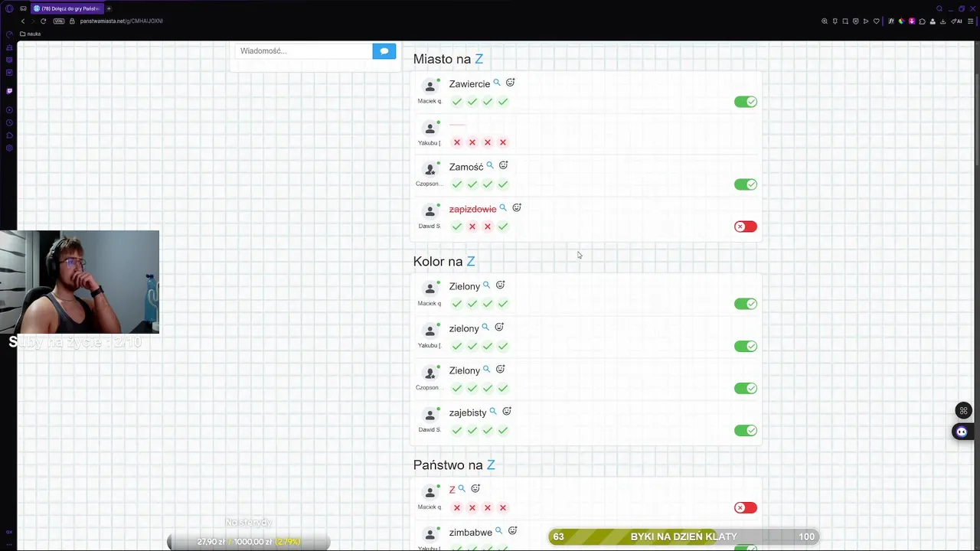This screenshot has height=551, width=980.
Task: Click the search icon next to Zawiercie
Action: point(497,83)
